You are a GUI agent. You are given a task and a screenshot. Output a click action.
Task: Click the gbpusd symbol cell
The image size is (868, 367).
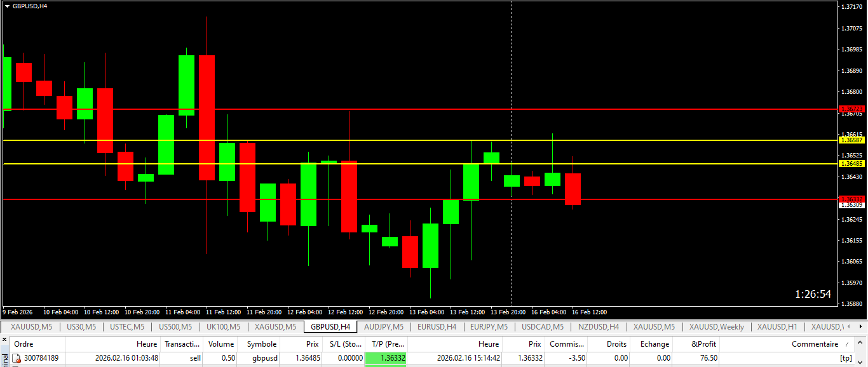(x=264, y=358)
